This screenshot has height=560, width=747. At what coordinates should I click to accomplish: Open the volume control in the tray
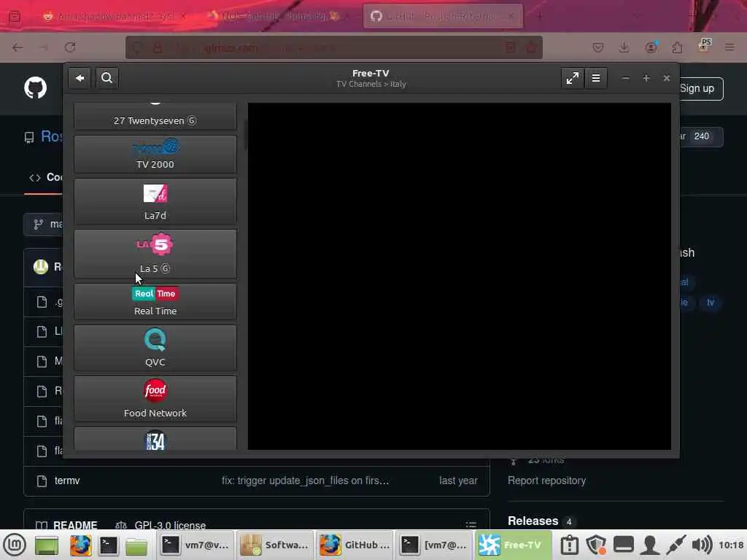703,545
